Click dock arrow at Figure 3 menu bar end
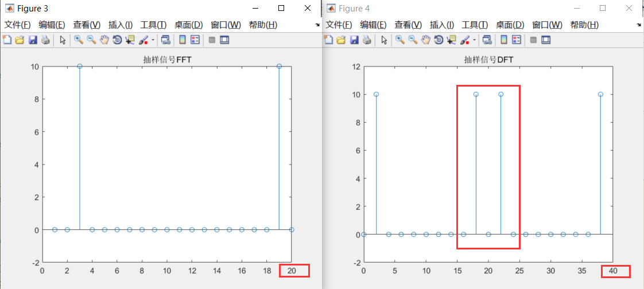The height and width of the screenshot is (289, 644). point(317,25)
